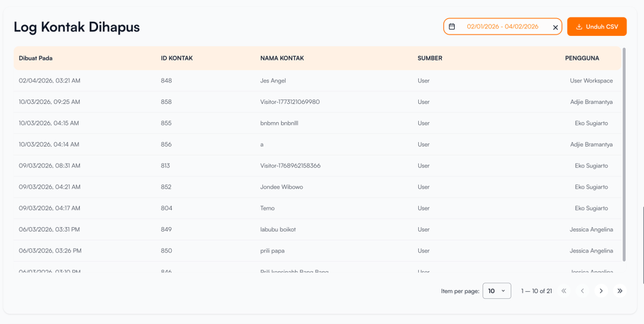Select the Jes Angel contact row
The height and width of the screenshot is (324, 644).
273,81
